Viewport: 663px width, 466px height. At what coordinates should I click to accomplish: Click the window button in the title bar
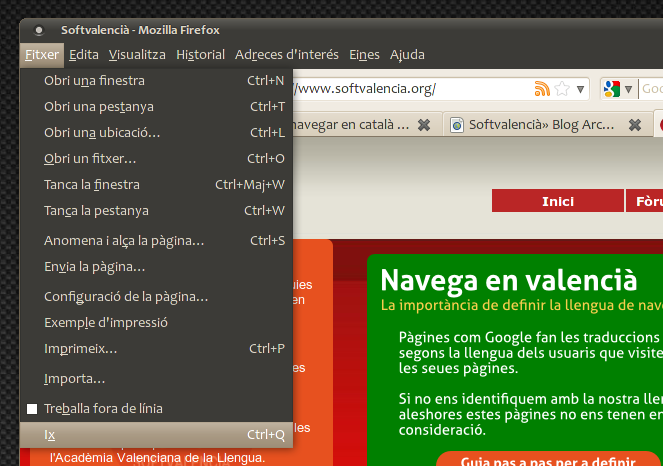tap(39, 30)
